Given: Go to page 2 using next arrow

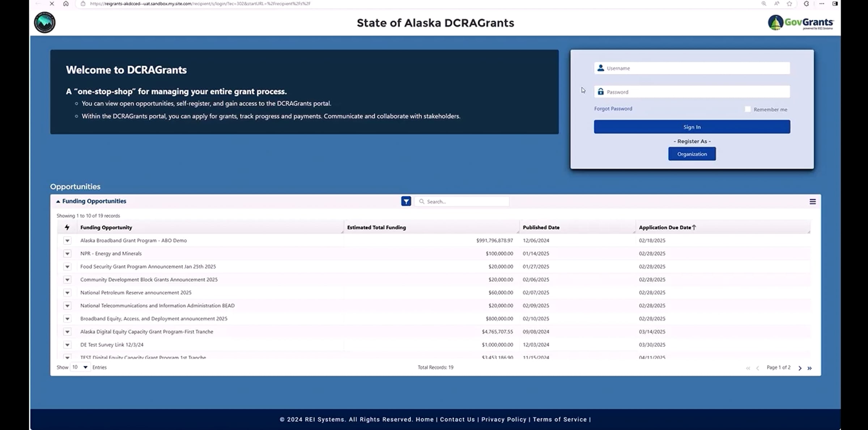Looking at the screenshot, I should tap(800, 368).
